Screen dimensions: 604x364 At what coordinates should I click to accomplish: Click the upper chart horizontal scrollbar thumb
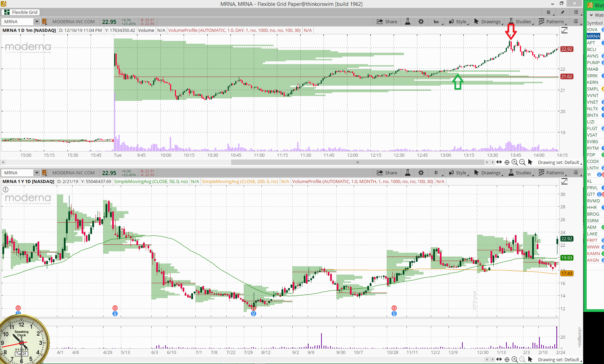tap(358, 162)
